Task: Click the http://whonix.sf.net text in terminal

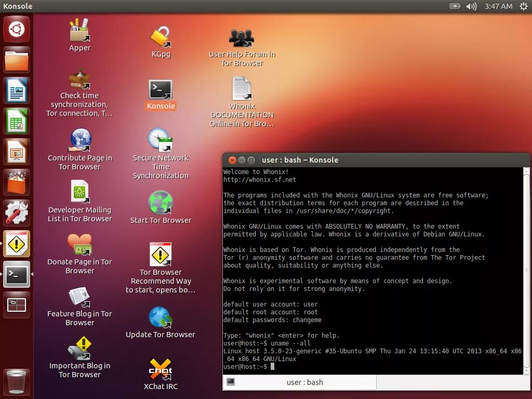Action: 260,180
